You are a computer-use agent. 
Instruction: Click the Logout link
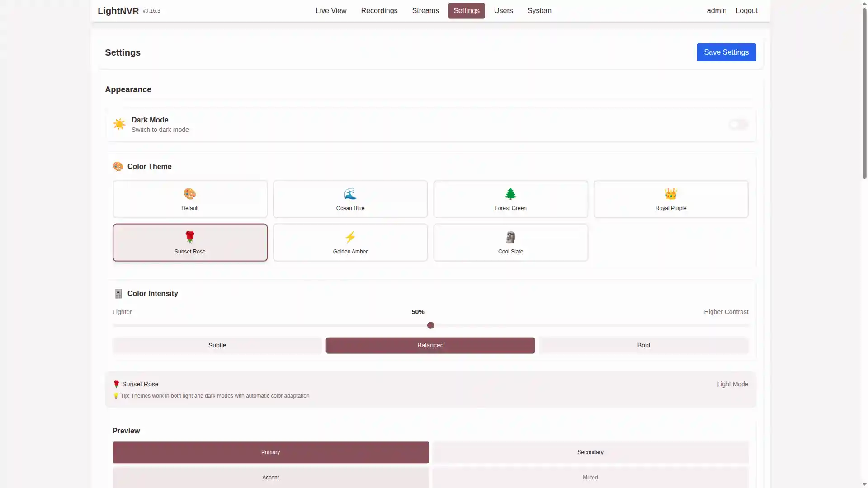746,11
